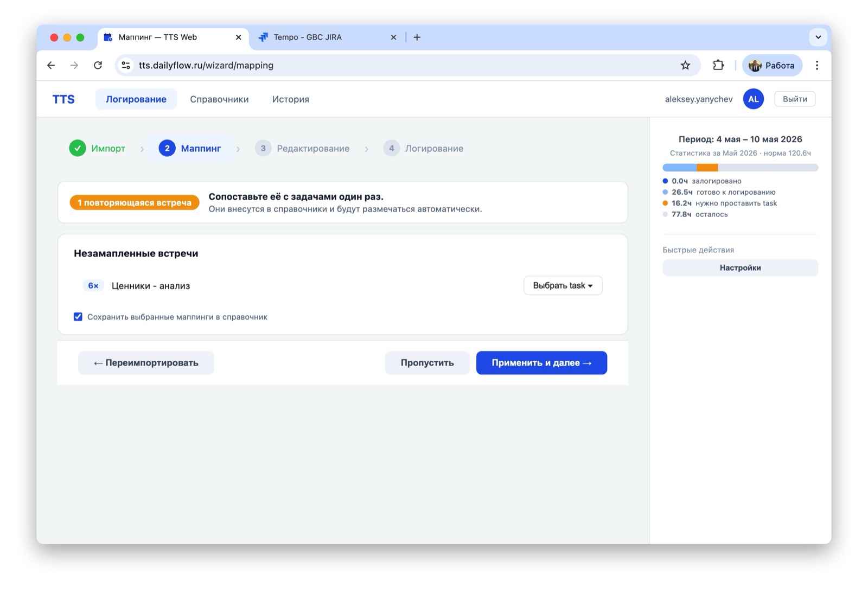Image resolution: width=868 pixels, height=593 pixels.
Task: Click 16.2ч нужно проставить task entry
Action: point(720,203)
